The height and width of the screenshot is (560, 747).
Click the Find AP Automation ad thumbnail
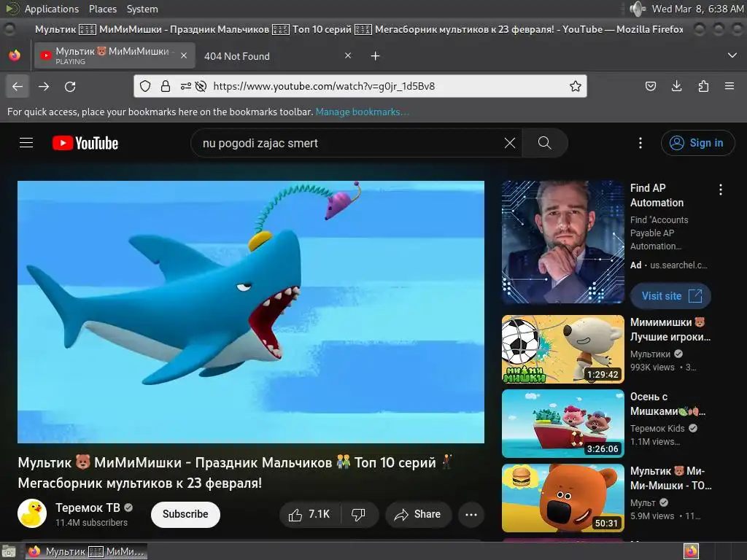tap(562, 242)
